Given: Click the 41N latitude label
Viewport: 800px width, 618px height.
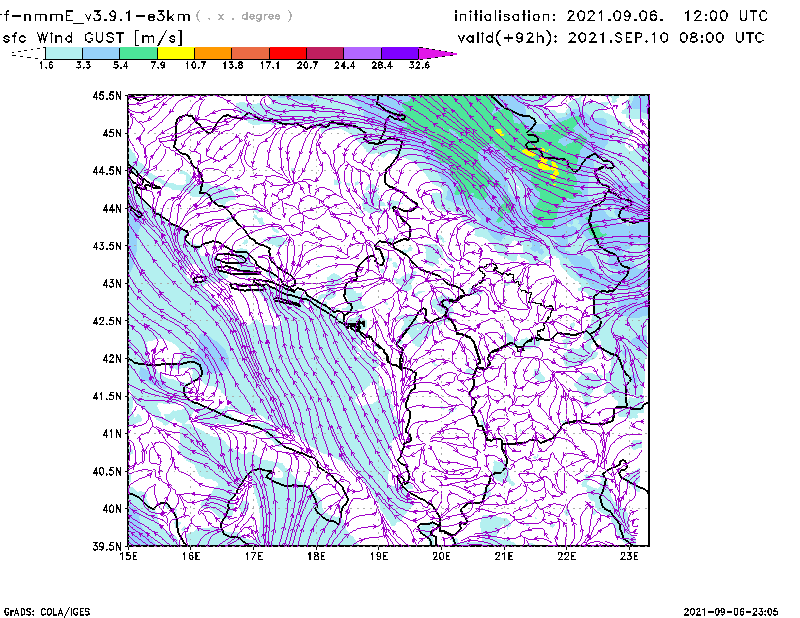Looking at the screenshot, I should [x=112, y=434].
